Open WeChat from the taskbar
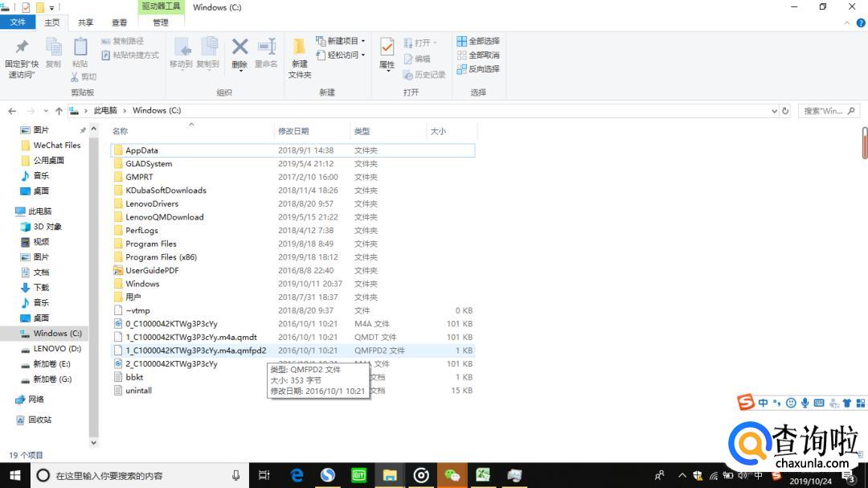The width and height of the screenshot is (868, 488). coord(452,475)
